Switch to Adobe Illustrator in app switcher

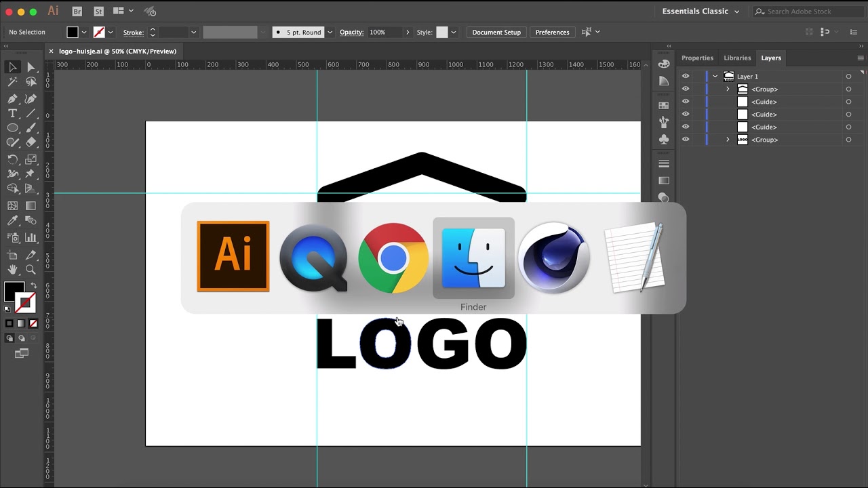(x=233, y=257)
